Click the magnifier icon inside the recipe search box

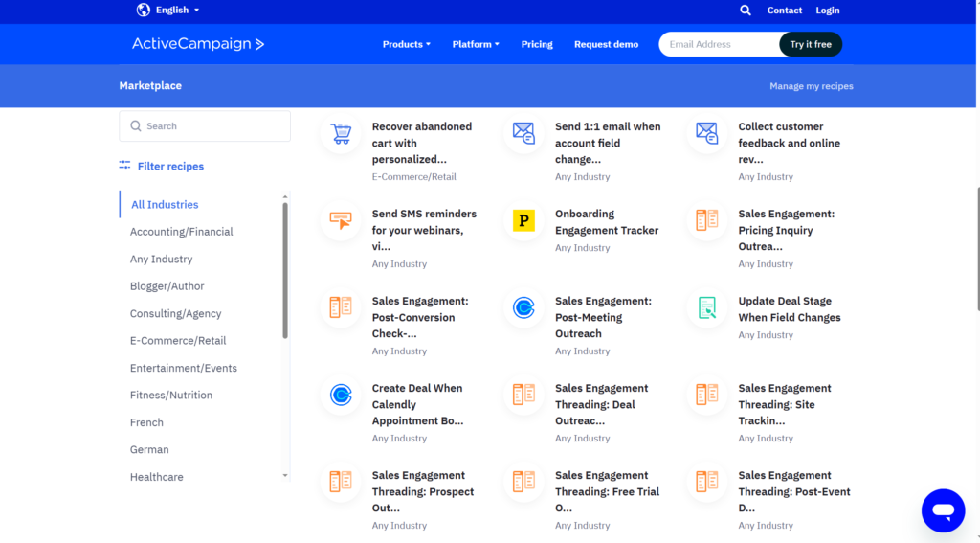(x=136, y=126)
